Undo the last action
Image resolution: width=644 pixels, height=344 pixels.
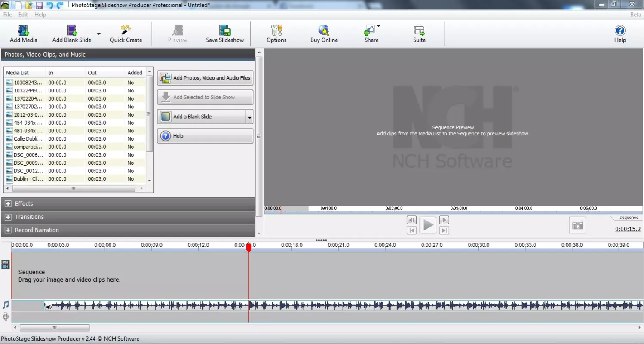coord(49,5)
